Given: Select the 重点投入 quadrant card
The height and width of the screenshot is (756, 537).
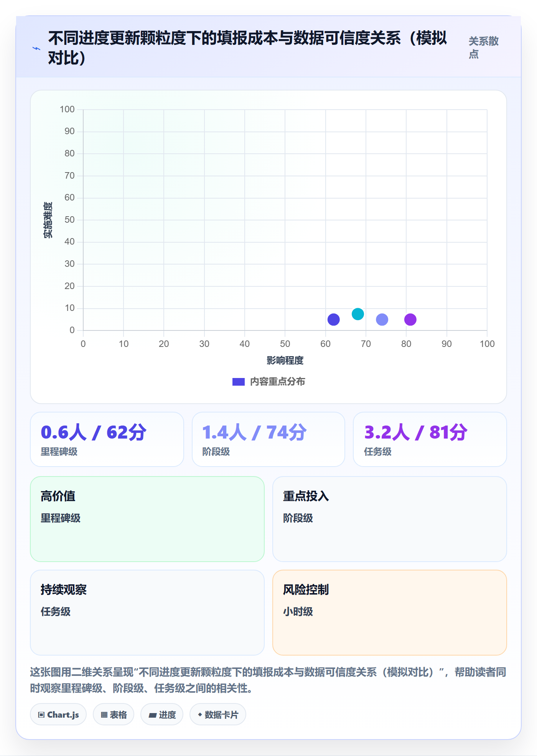Looking at the screenshot, I should [x=390, y=519].
